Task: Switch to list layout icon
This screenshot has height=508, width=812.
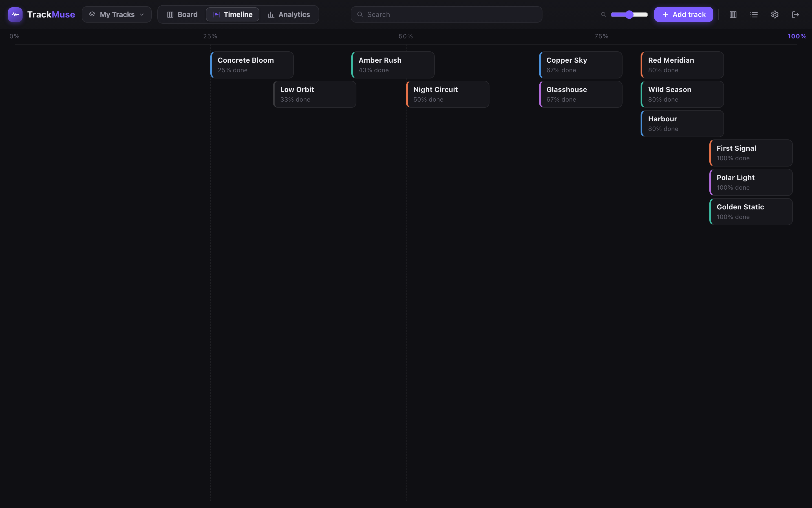Action: 754,14
